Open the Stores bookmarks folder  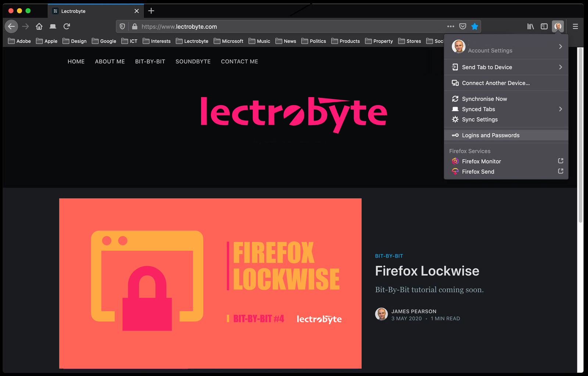pyautogui.click(x=410, y=41)
